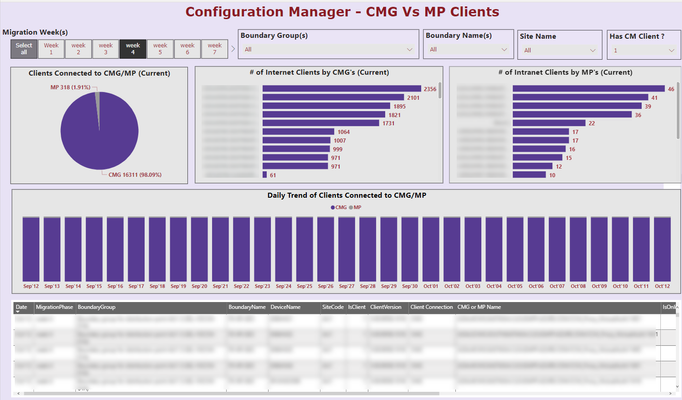Screen dimensions: 682x400
Task: Select the Intranet Clients bar valued 39
Action: (x=577, y=106)
